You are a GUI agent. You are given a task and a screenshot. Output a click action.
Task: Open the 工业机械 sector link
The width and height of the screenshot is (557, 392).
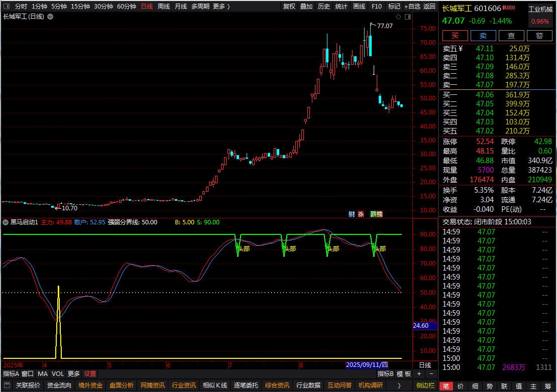point(540,9)
